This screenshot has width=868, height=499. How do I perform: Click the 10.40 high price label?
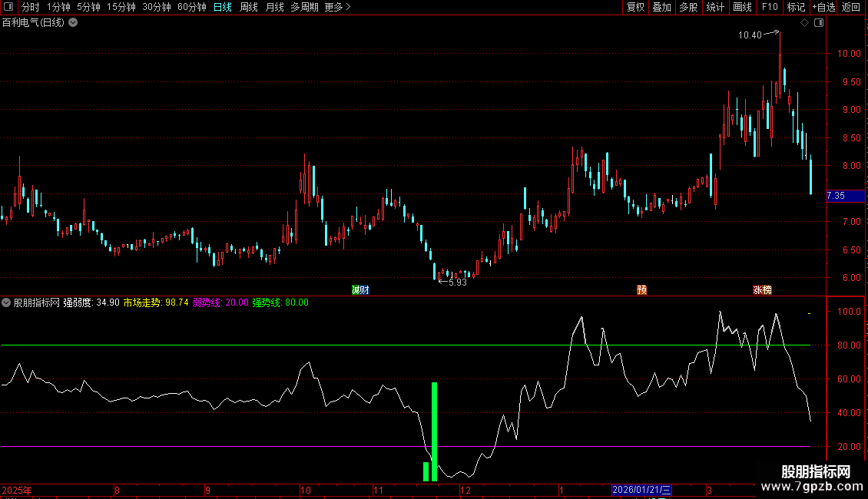[x=750, y=35]
